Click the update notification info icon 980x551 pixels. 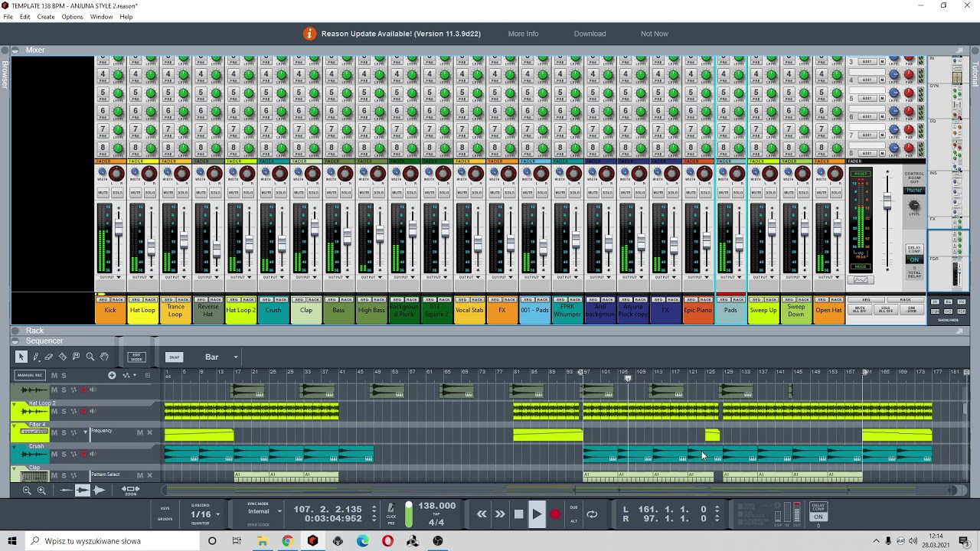(x=309, y=34)
